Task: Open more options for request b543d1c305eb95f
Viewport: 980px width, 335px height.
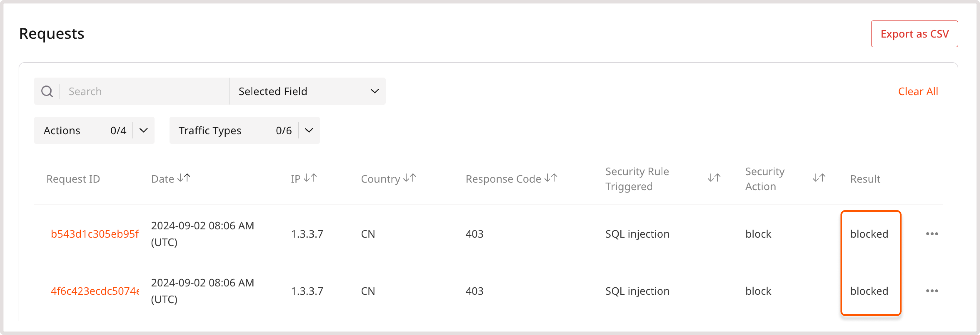Action: click(x=932, y=234)
